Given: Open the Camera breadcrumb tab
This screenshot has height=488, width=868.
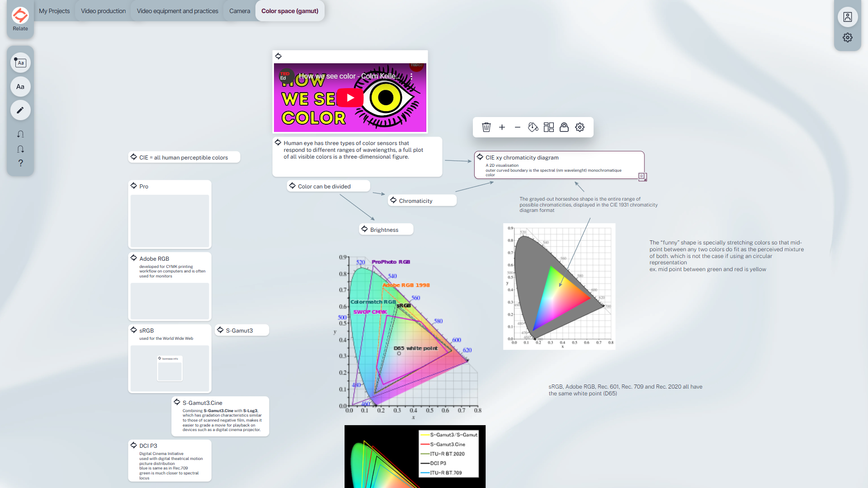Looking at the screenshot, I should [239, 11].
